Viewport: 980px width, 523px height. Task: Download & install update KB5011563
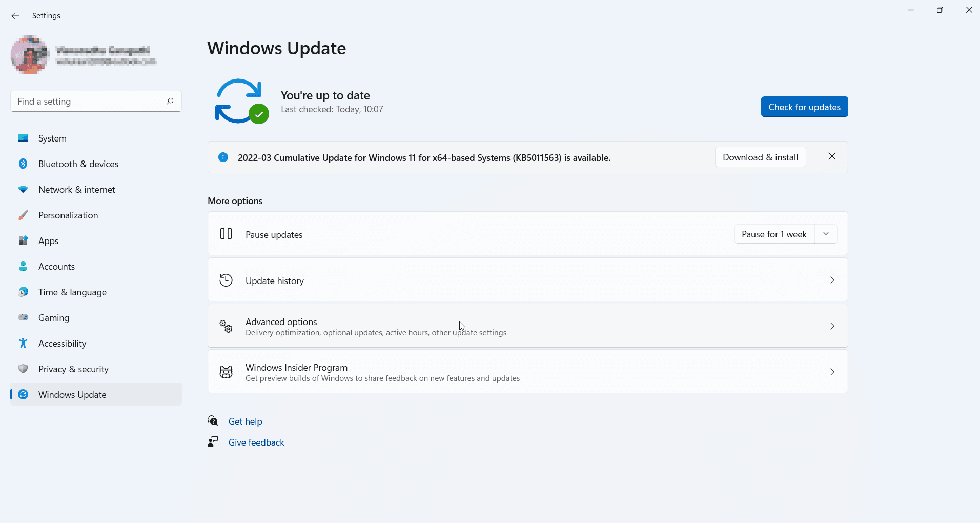pos(760,157)
